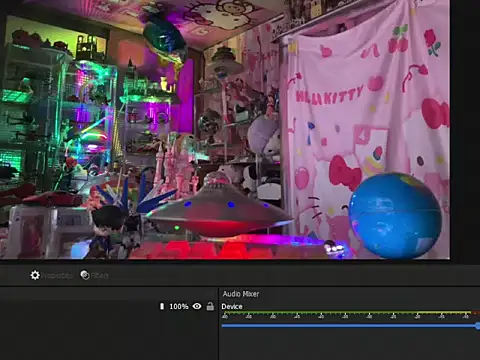Click the volume slider handle at far right
This screenshot has height=360, width=480.
tap(478, 326)
